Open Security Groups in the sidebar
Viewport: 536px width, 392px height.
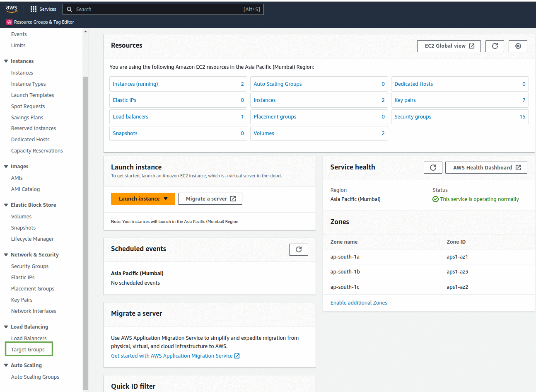pos(30,266)
